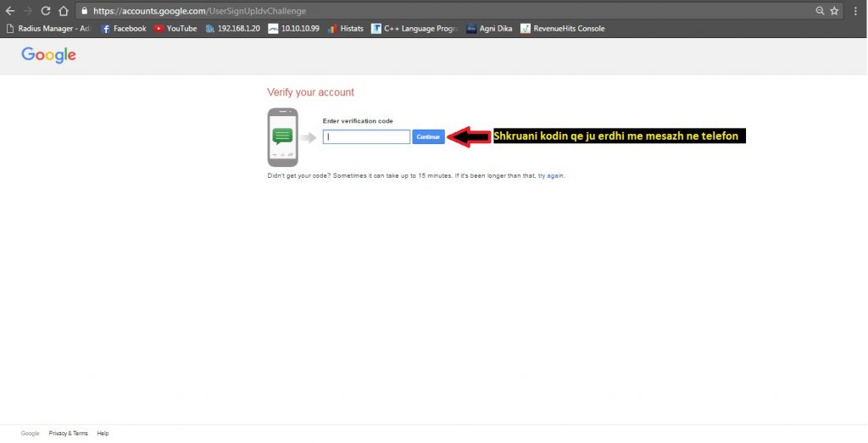This screenshot has width=868, height=443.
Task: Click the phone message illustration
Action: 283,137
